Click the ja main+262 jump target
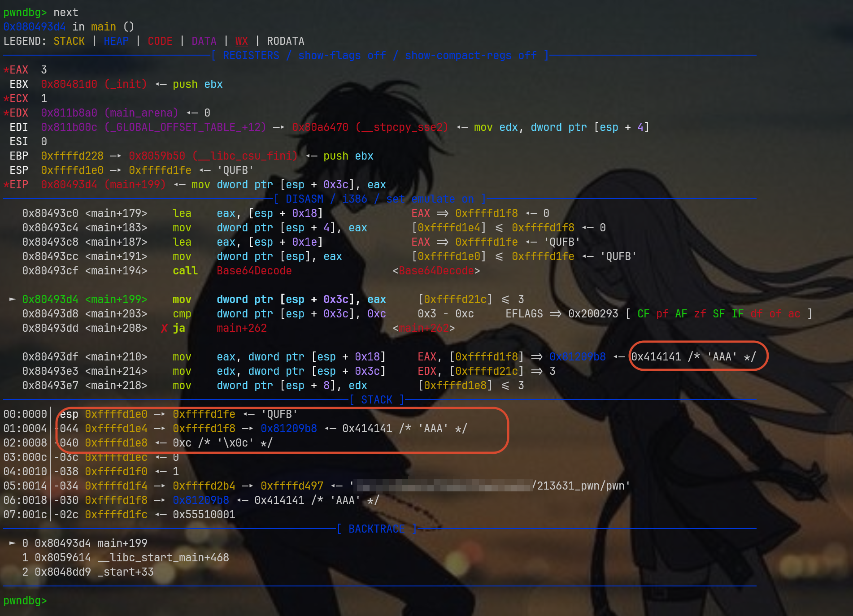This screenshot has height=616, width=853. click(x=242, y=328)
